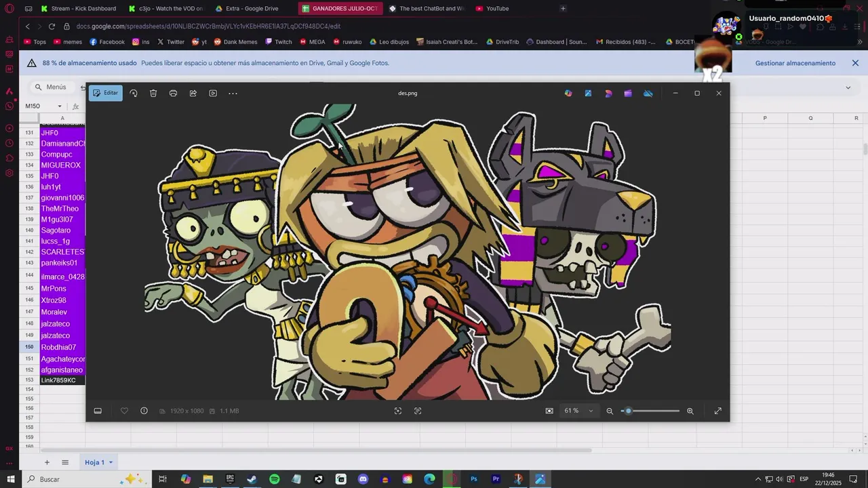Image resolution: width=868 pixels, height=488 pixels.
Task: Open the name box M150 dropdown
Action: coord(60,106)
